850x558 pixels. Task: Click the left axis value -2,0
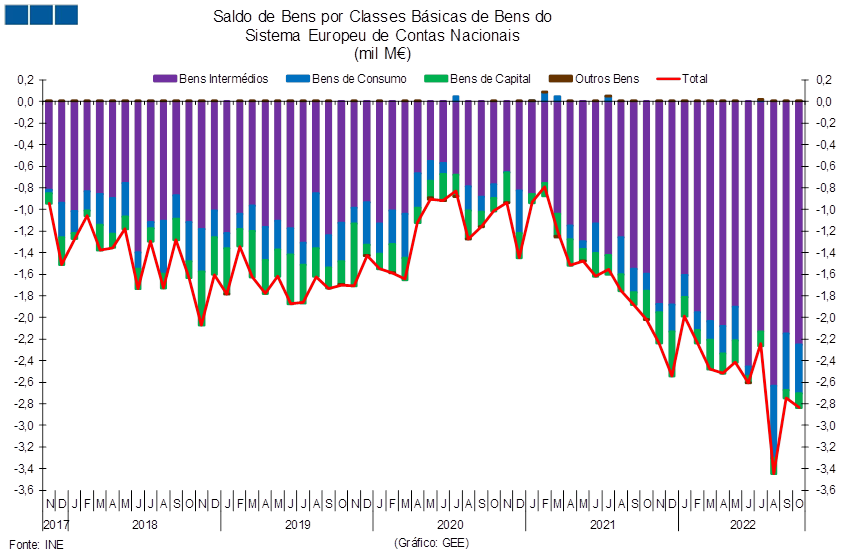coord(25,318)
